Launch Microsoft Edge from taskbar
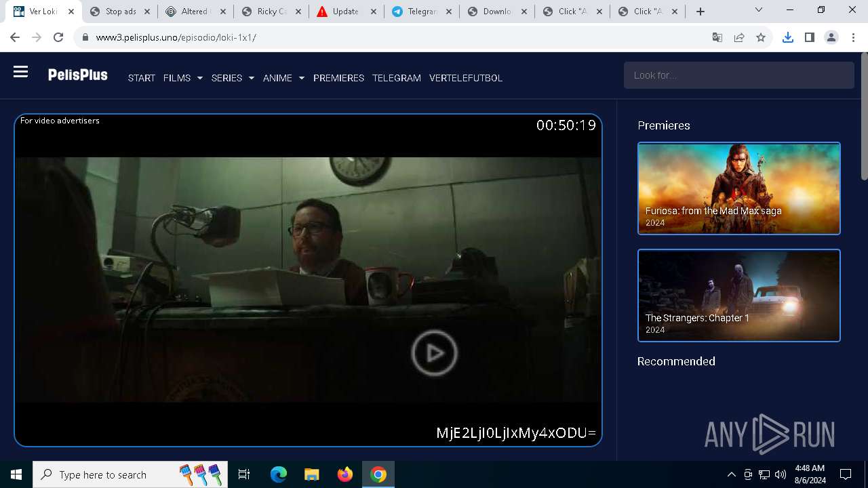The image size is (868, 488). point(278,474)
